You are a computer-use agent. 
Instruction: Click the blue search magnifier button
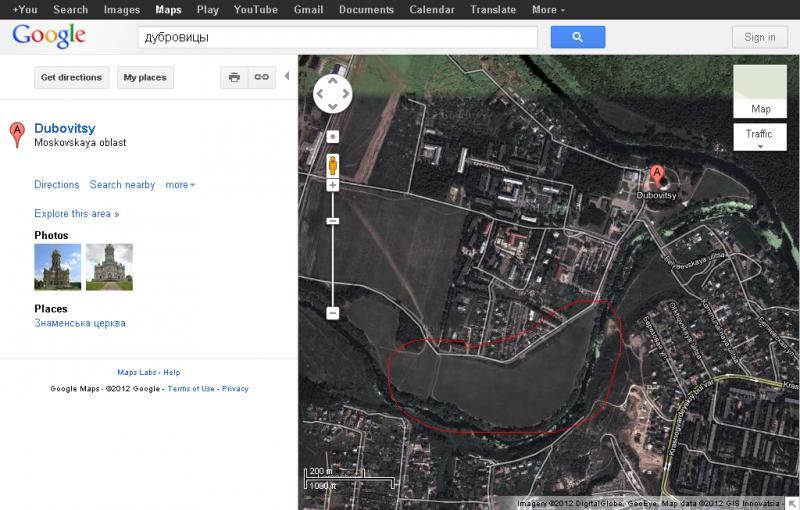pos(578,37)
